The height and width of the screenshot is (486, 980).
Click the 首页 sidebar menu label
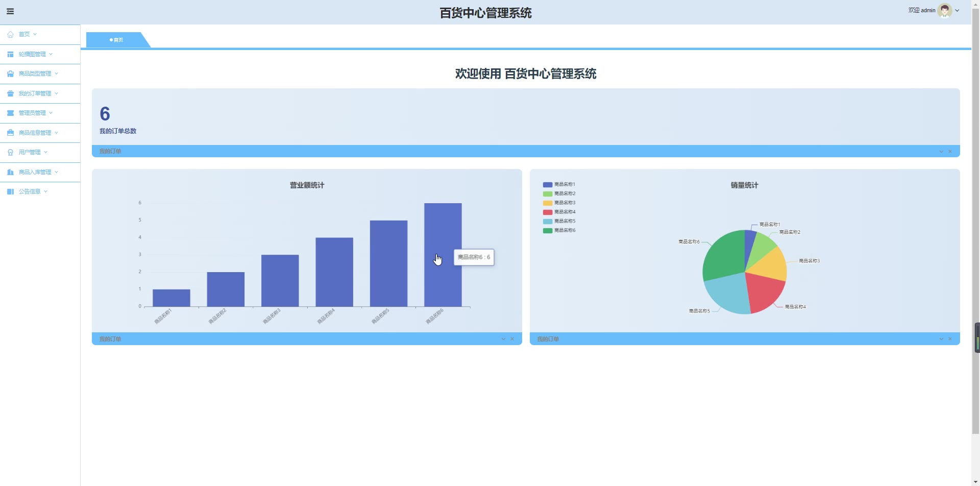click(24, 34)
